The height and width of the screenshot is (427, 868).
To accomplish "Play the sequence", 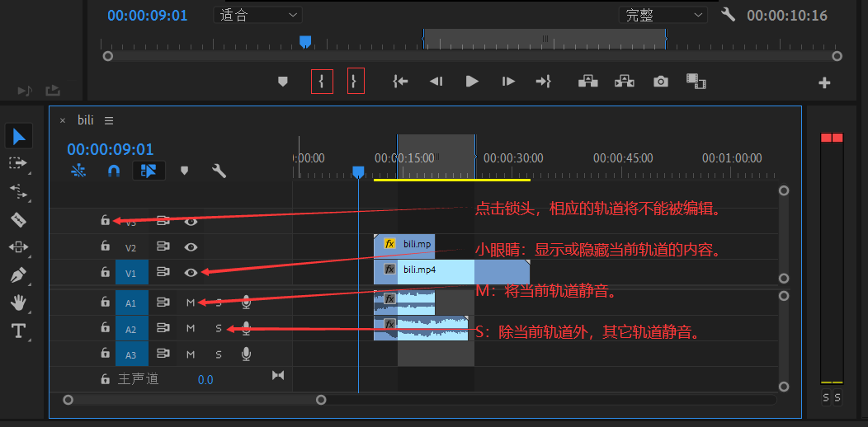I will pyautogui.click(x=472, y=82).
